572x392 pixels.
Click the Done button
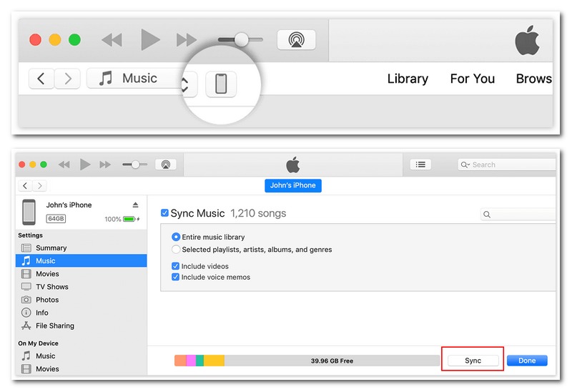[x=527, y=361]
